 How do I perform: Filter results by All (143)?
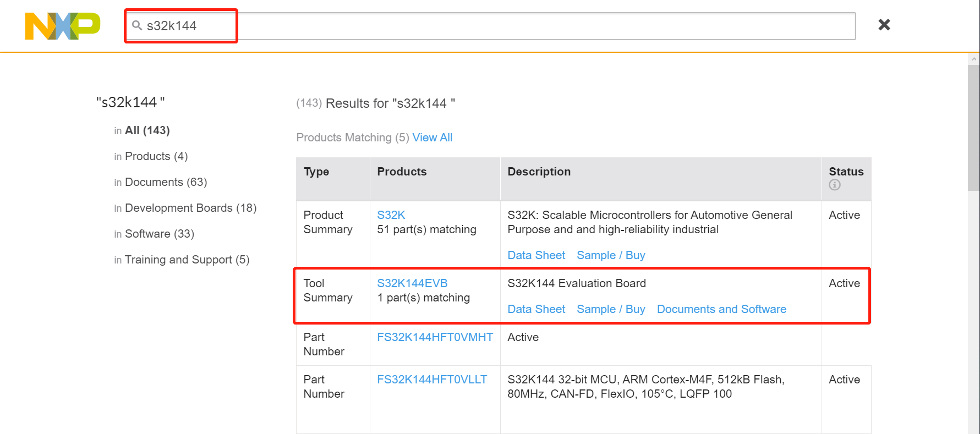click(147, 130)
